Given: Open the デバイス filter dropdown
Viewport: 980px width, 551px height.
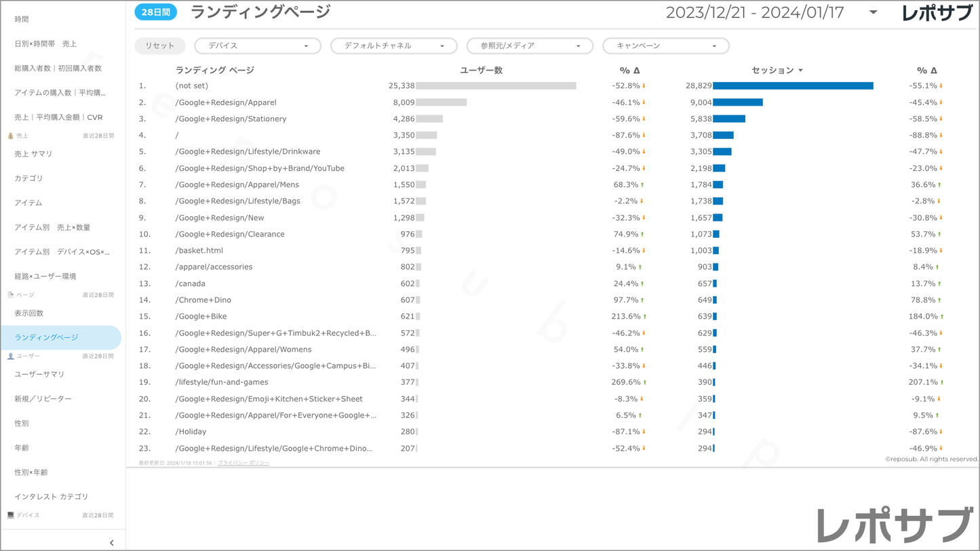Looking at the screenshot, I should 258,45.
